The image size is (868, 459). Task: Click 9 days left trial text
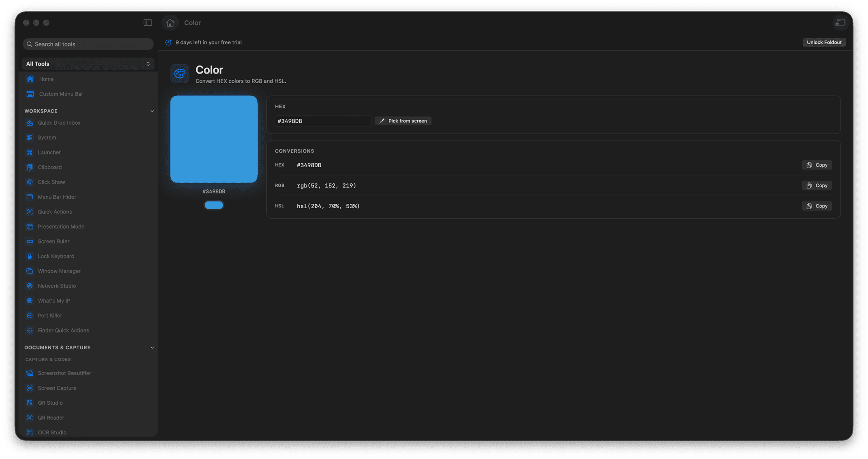[208, 42]
